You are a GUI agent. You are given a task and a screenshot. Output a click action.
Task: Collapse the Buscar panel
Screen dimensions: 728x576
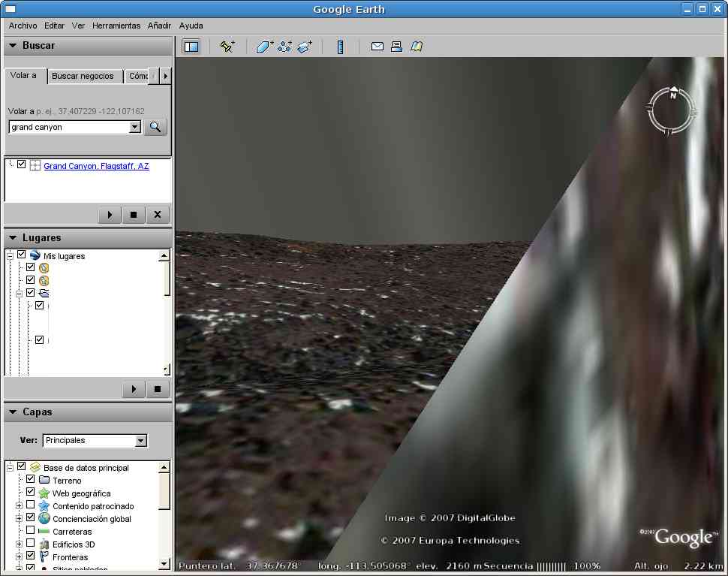click(13, 46)
